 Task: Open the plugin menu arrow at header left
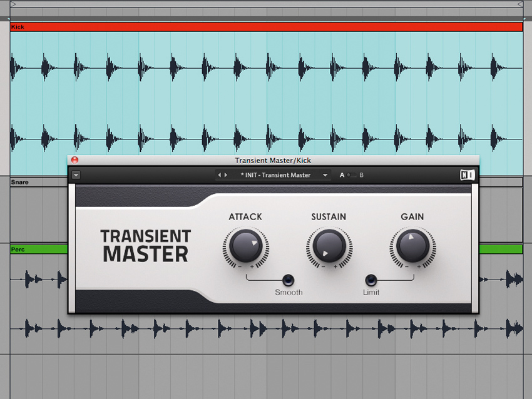[76, 175]
